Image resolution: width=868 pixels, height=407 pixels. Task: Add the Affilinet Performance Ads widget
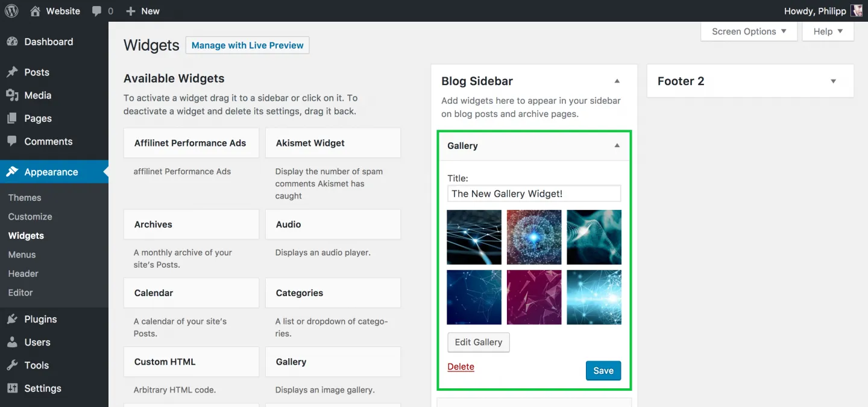coord(191,143)
